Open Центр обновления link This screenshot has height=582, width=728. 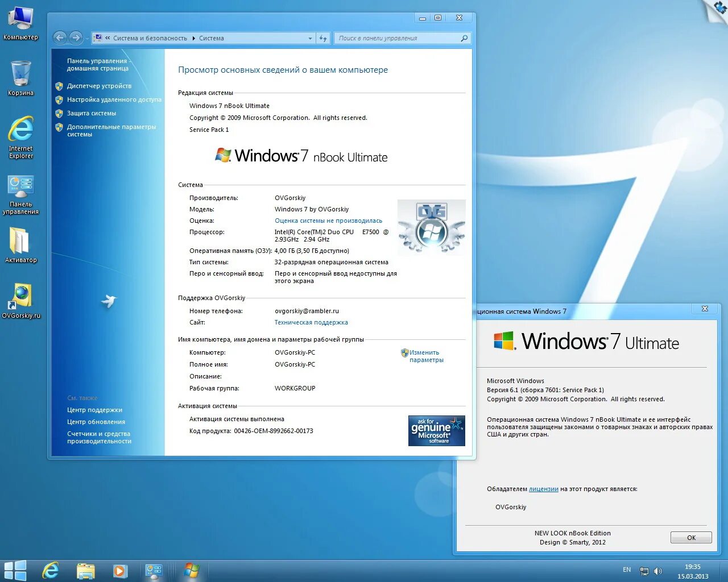(x=96, y=422)
